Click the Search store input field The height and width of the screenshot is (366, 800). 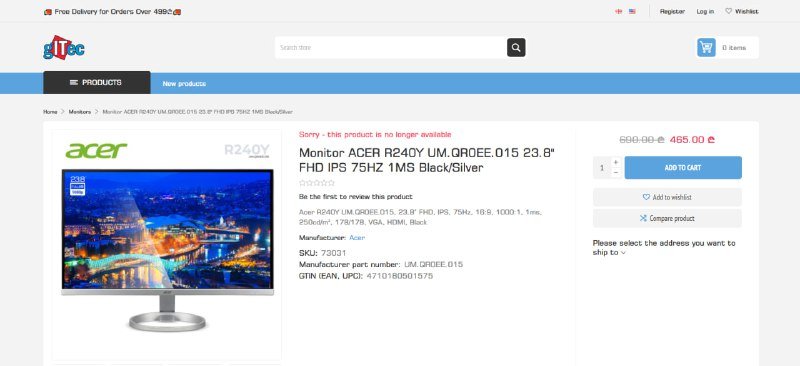pos(390,47)
